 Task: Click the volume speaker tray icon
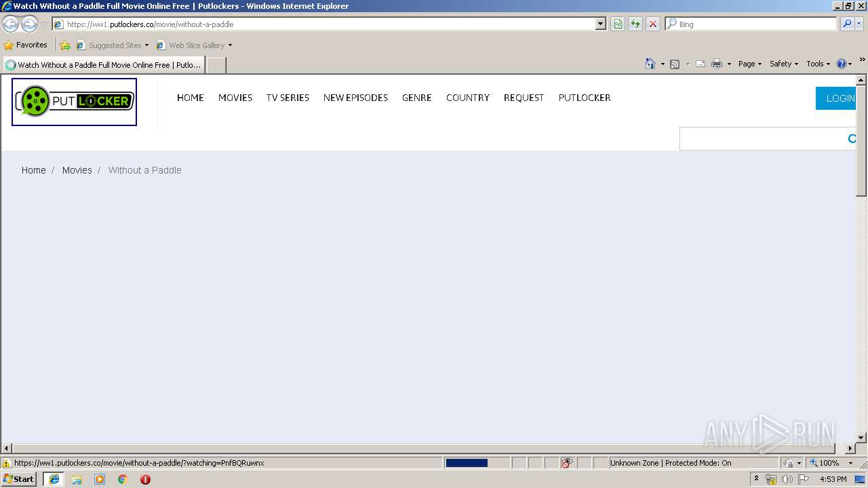(x=787, y=479)
